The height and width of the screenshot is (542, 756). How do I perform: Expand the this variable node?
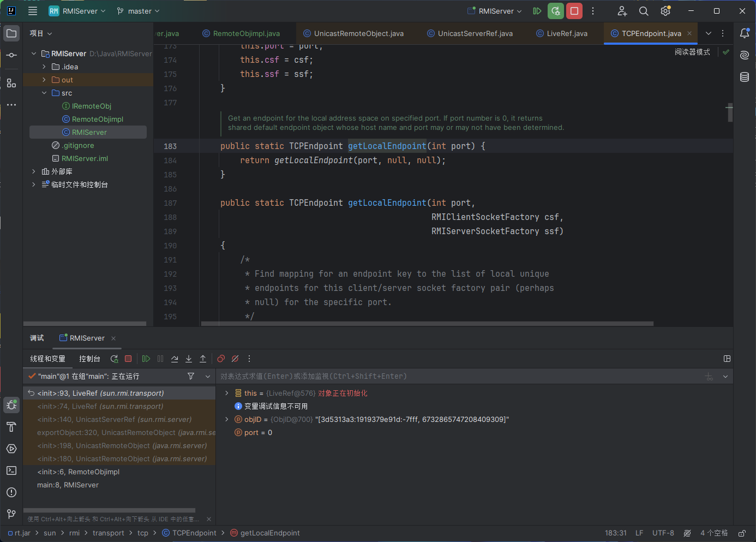point(227,393)
